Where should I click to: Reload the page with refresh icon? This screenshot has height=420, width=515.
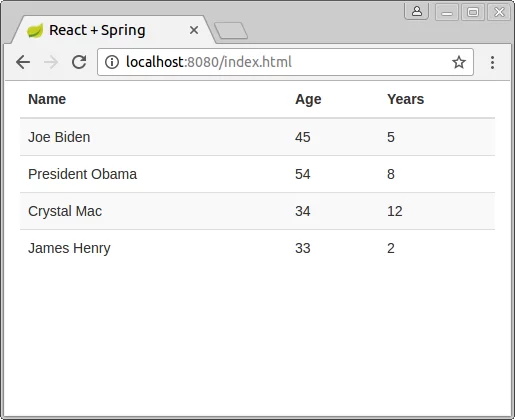pos(79,62)
